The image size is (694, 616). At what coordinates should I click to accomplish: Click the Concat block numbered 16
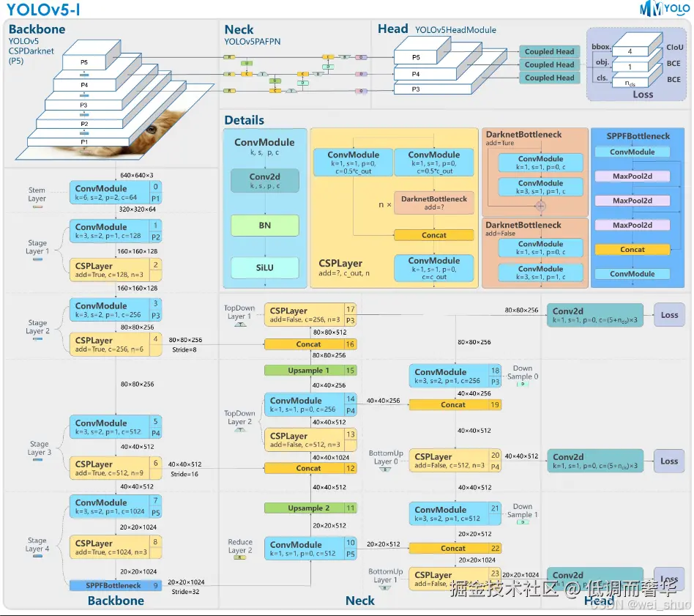coord(310,344)
